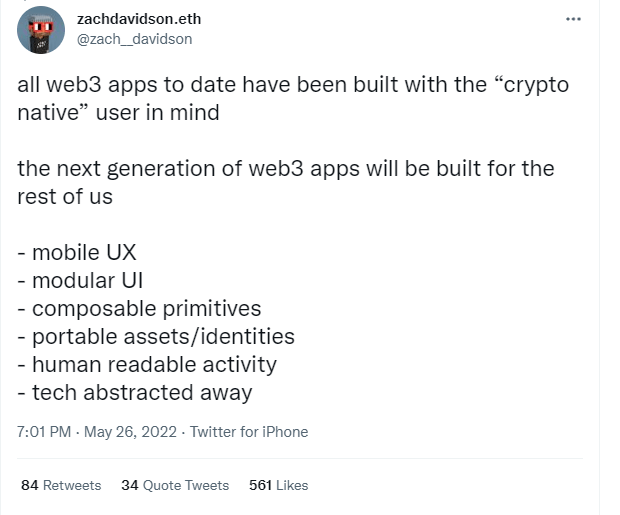Screen dimensions: 620x515
Task: Click the Twitter for iPhone source link
Action: coord(249,432)
